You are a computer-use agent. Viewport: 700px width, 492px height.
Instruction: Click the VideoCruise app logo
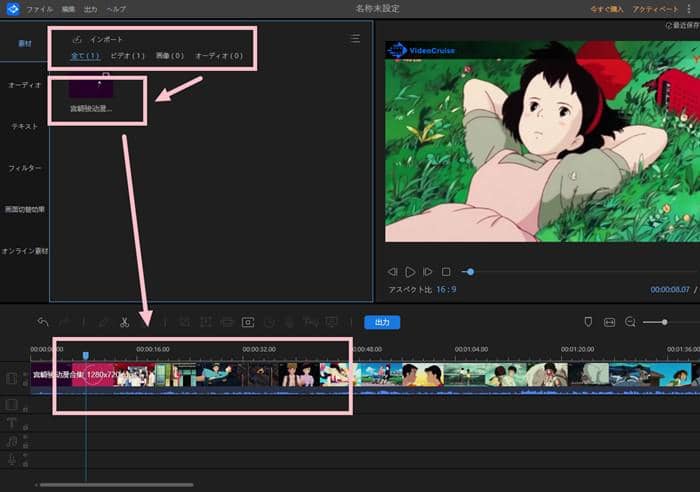tap(12, 8)
